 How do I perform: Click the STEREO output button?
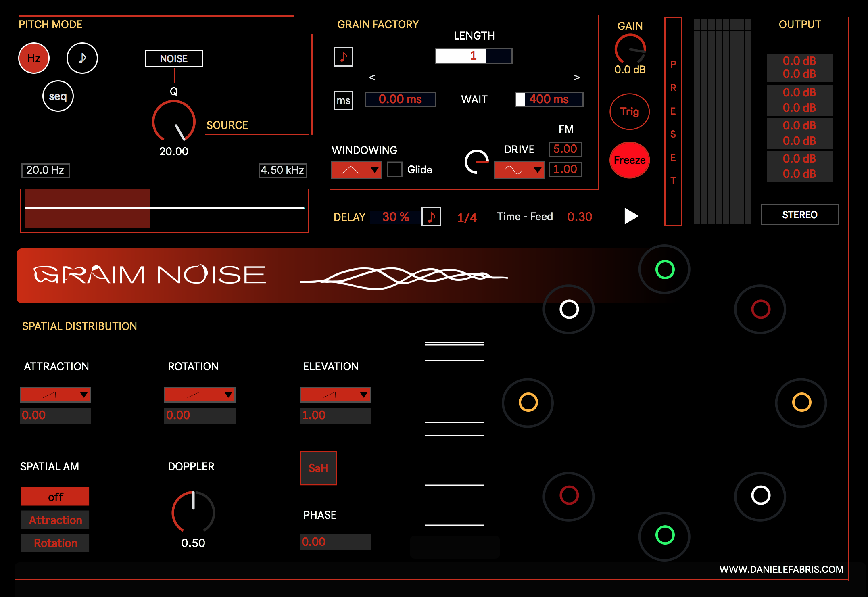pyautogui.click(x=799, y=215)
